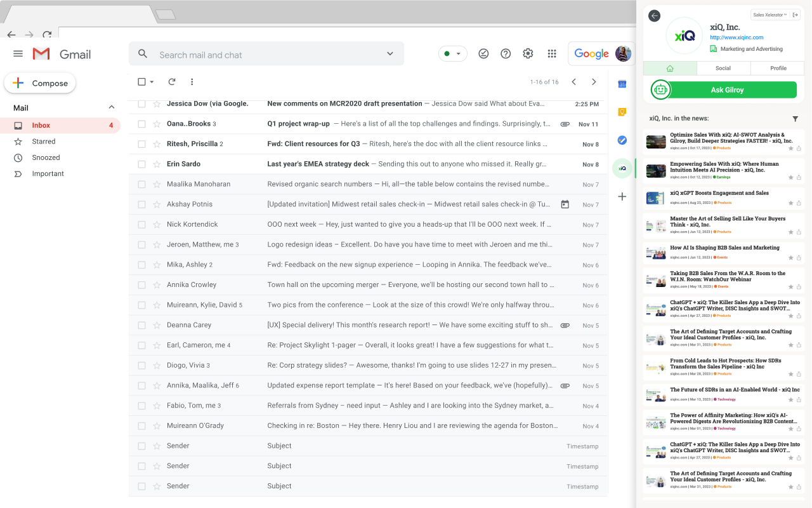The width and height of the screenshot is (812, 508).
Task: Select the xiQ add-on icon in side panel
Action: click(622, 168)
